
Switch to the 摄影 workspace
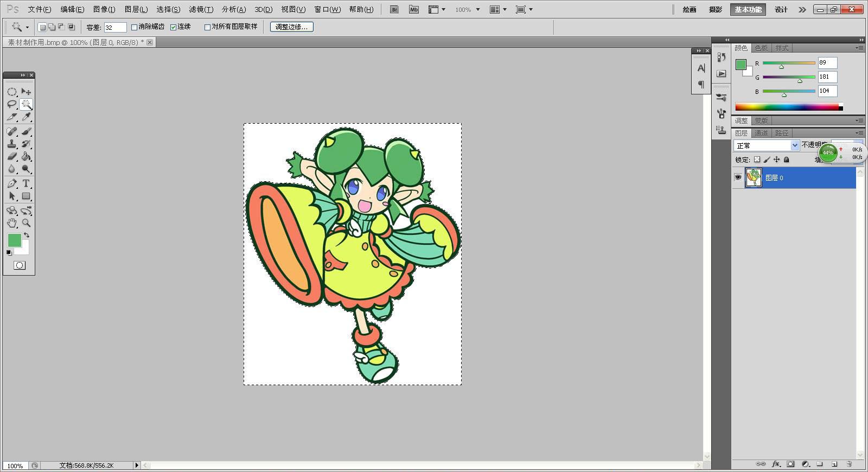[716, 10]
